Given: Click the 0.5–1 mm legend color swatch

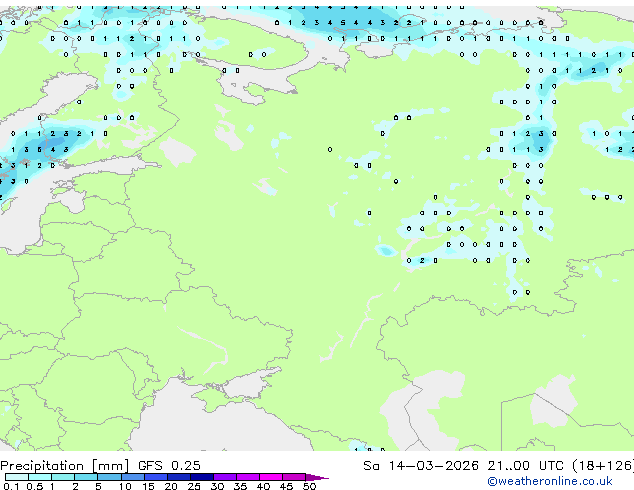Looking at the screenshot, I should coord(40,477).
